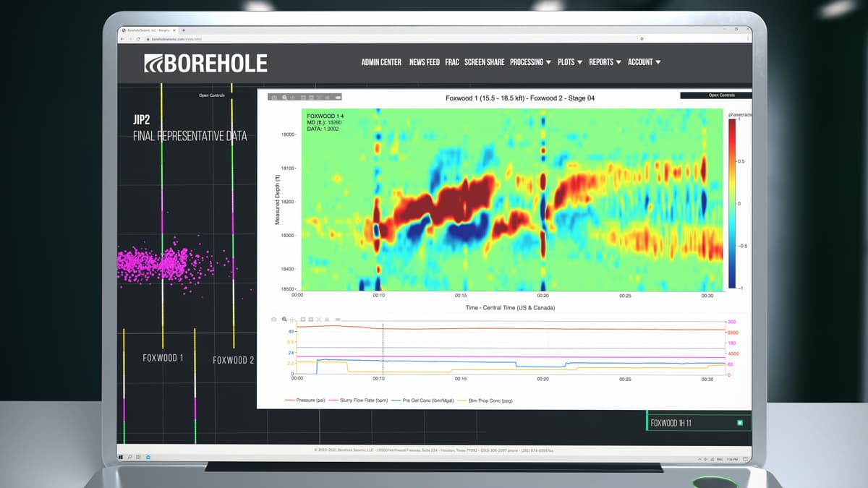Screen dimensions: 868x488
Task: Click the phase color scale bar
Action: click(x=731, y=202)
